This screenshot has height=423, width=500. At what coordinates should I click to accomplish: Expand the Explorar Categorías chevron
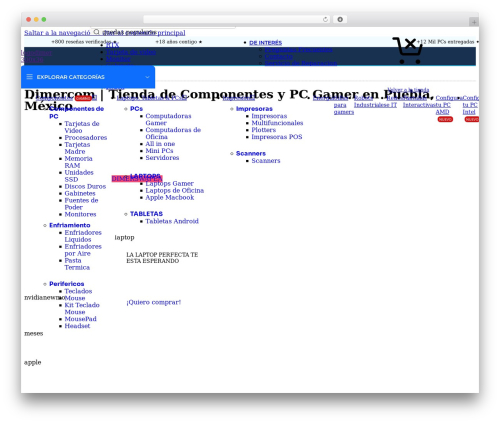point(147,77)
